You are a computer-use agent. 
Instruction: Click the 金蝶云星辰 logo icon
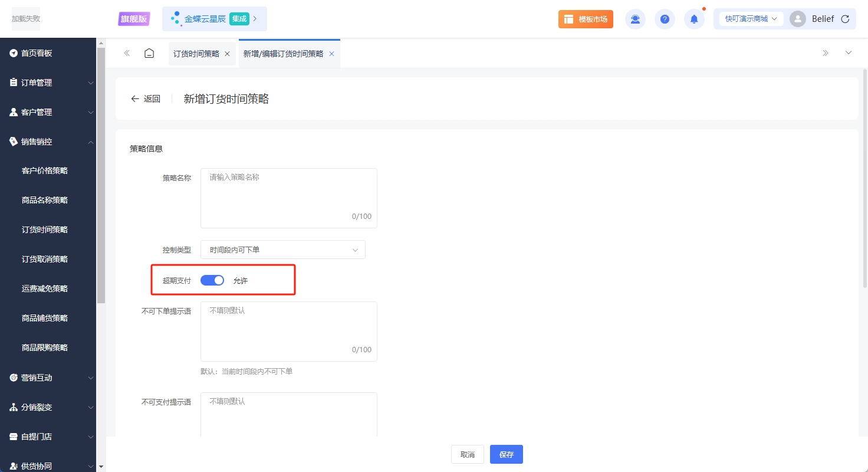click(176, 19)
